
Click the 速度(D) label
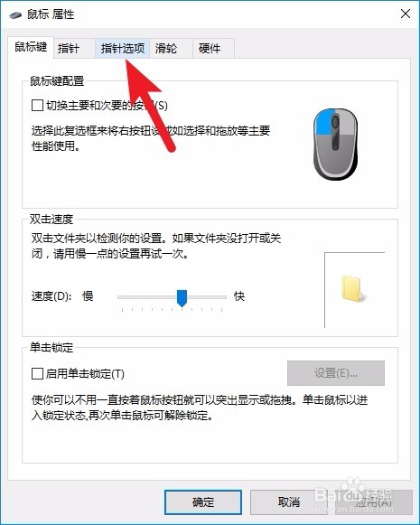[x=51, y=296]
